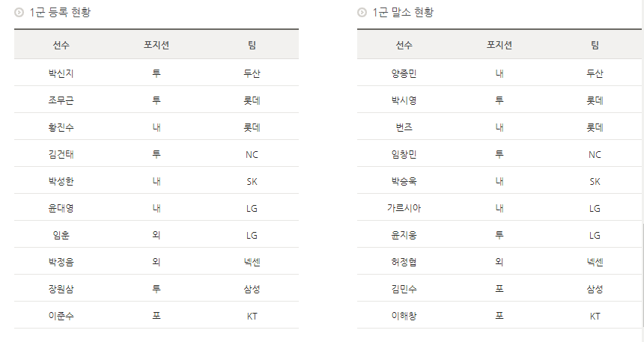
Task: Click player name 김건태
Action: 61,154
